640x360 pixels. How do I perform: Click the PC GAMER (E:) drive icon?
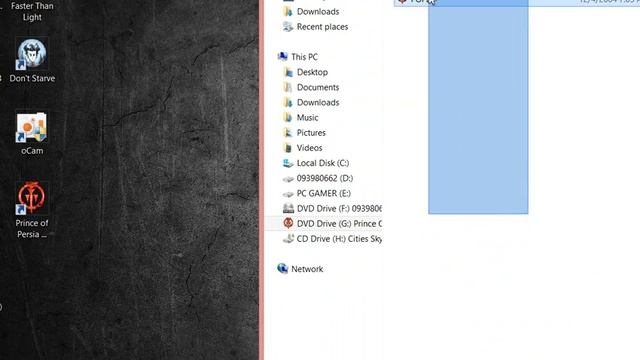click(x=288, y=193)
